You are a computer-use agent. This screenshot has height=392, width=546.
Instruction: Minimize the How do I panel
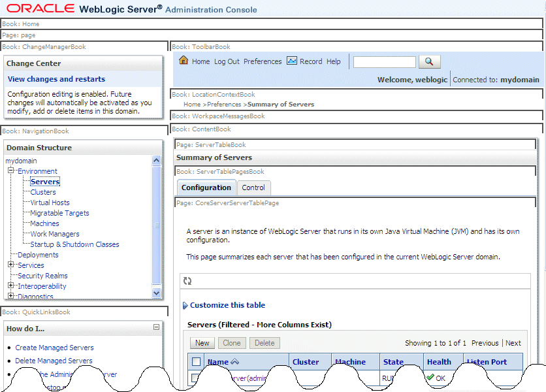[156, 327]
